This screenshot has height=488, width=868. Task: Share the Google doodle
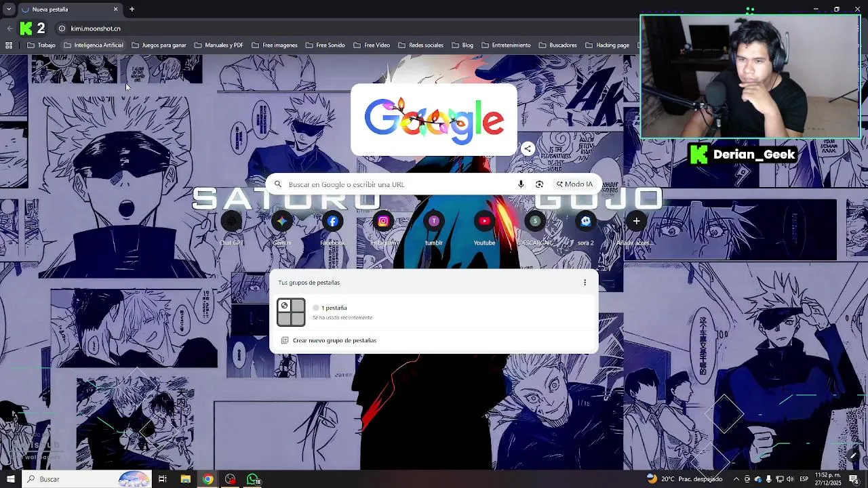coord(528,148)
